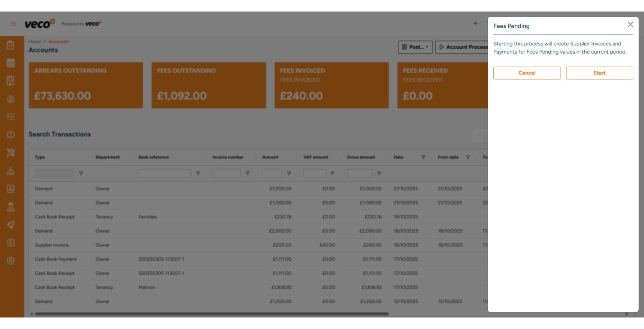644x329 pixels.
Task: Type in the Bank reference filter field
Action: pos(165,173)
